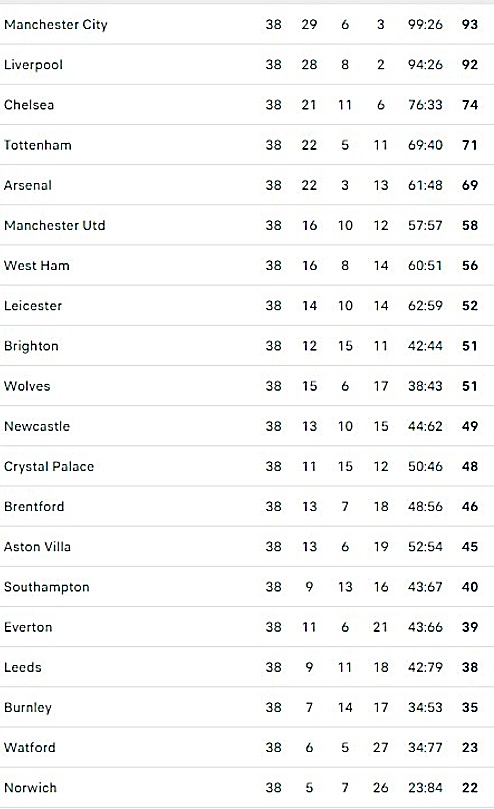
Task: Select the Leicester table row
Action: [x=247, y=305]
